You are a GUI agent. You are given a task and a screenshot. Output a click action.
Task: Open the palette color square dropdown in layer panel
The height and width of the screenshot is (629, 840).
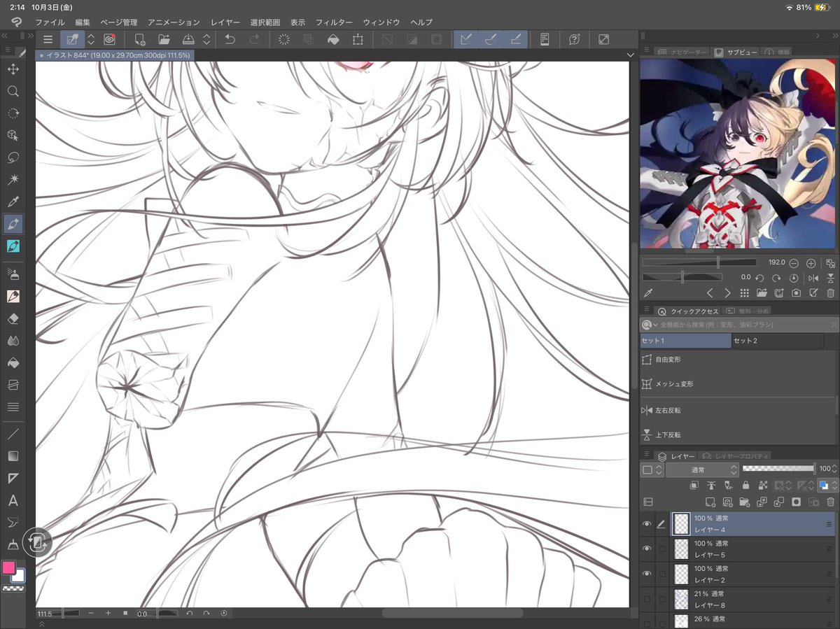pos(650,469)
